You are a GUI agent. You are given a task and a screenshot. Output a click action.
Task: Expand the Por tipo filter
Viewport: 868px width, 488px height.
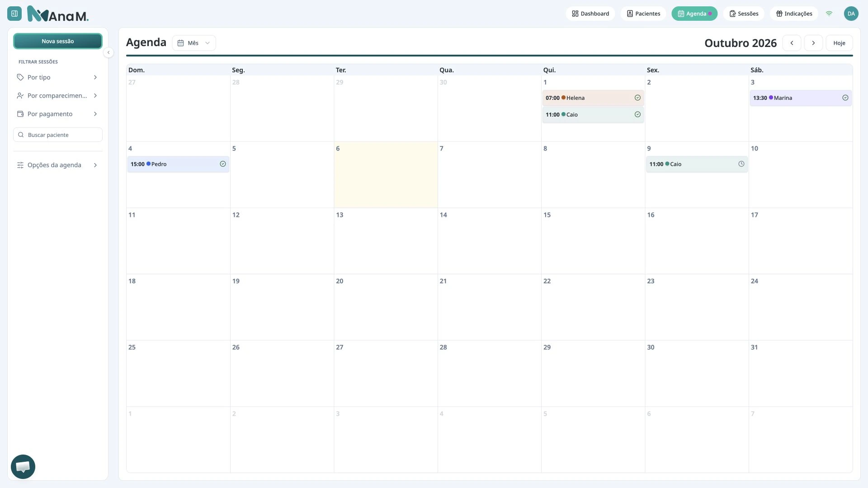(58, 77)
